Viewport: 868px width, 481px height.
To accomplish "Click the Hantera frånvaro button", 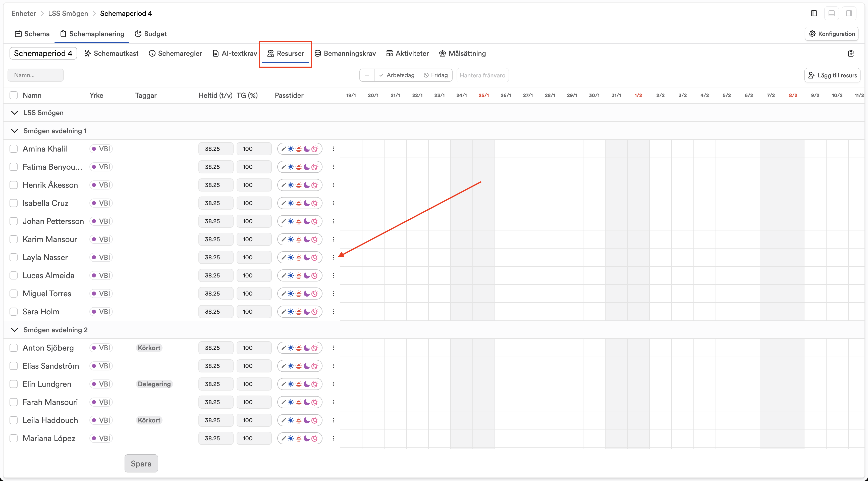I will click(x=482, y=75).
